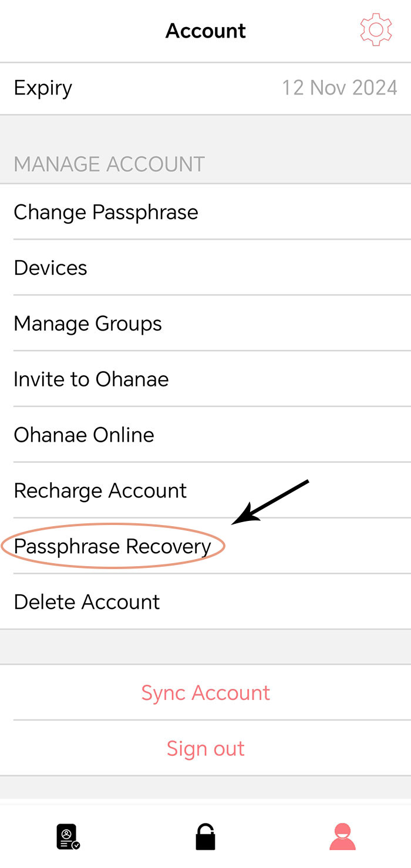Viewport: 411px width, 868px height.
Task: Open Change Passphrase
Action: click(206, 212)
